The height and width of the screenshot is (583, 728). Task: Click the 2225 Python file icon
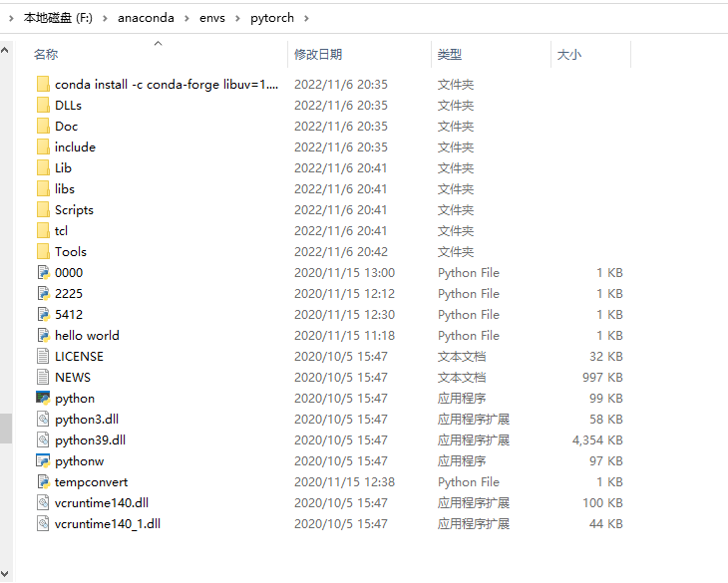point(43,294)
